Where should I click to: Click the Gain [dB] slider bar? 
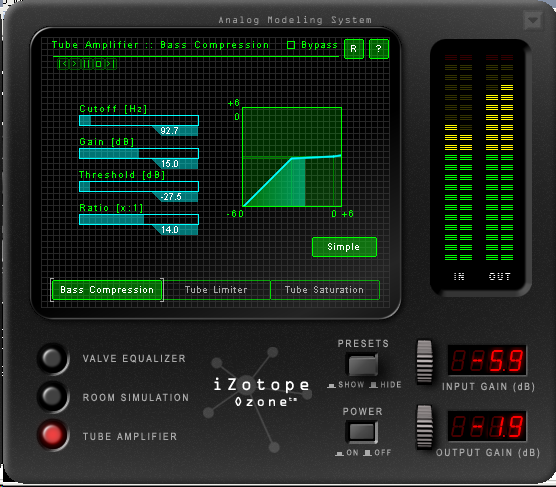139,154
